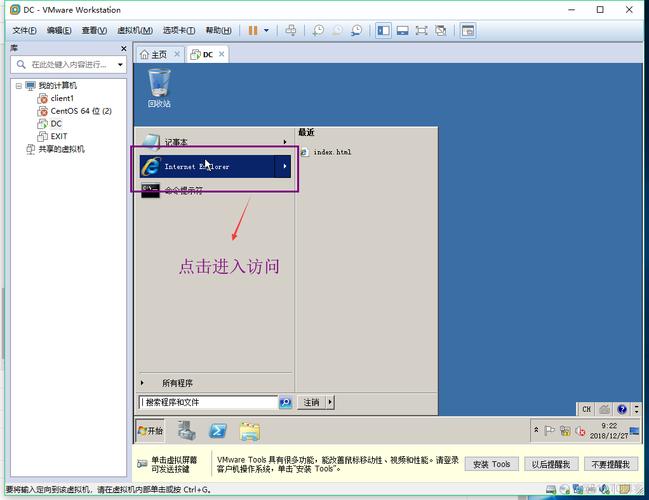Open Server Manager taskbar icon
The height and width of the screenshot is (500, 649).
tap(187, 430)
